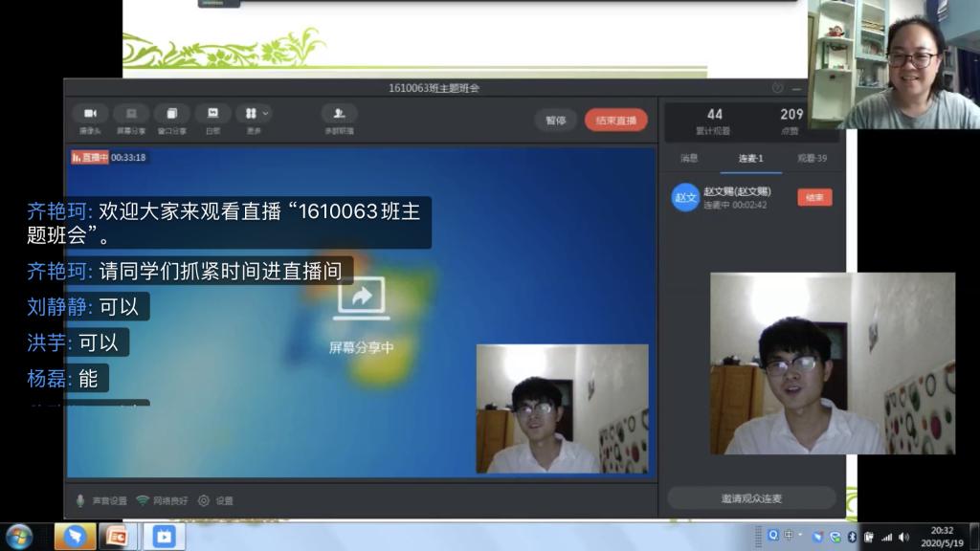The height and width of the screenshot is (551, 980).
Task: Toggle the camera (摄像头) button
Action: coord(90,114)
